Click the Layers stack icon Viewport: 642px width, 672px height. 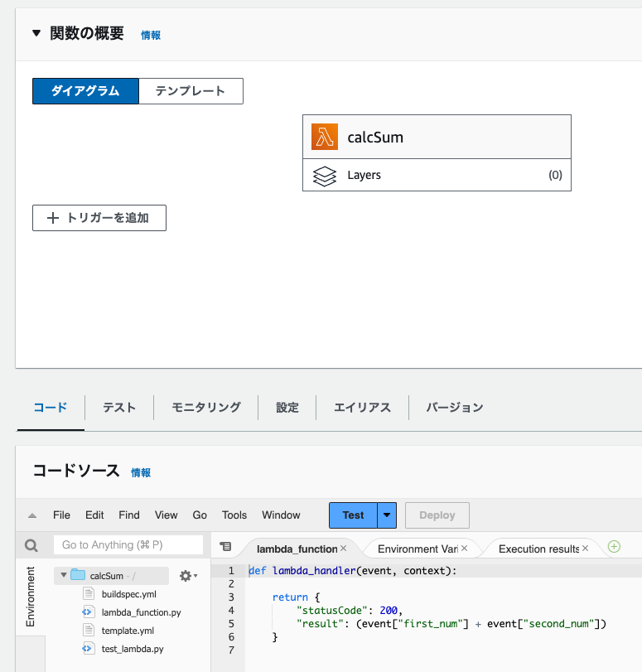(325, 176)
